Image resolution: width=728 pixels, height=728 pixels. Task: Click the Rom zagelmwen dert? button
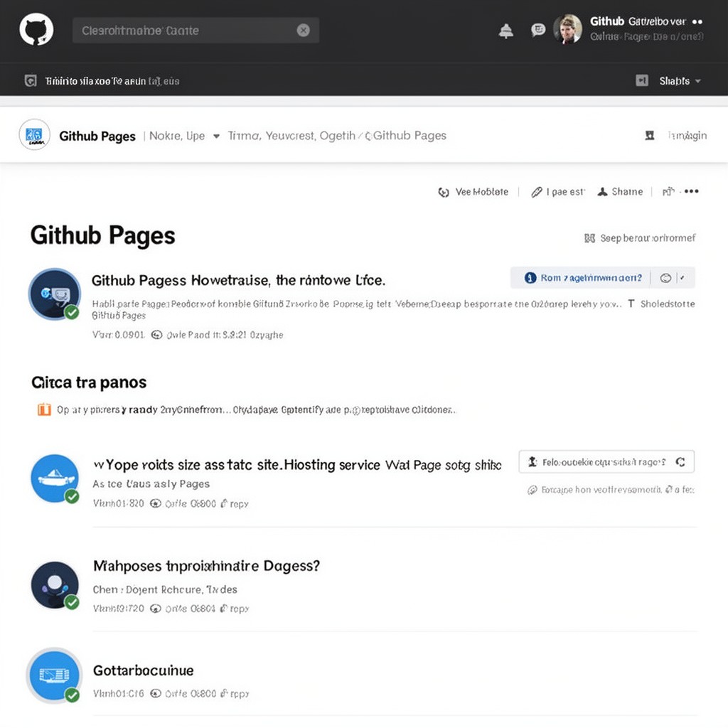[x=580, y=278]
